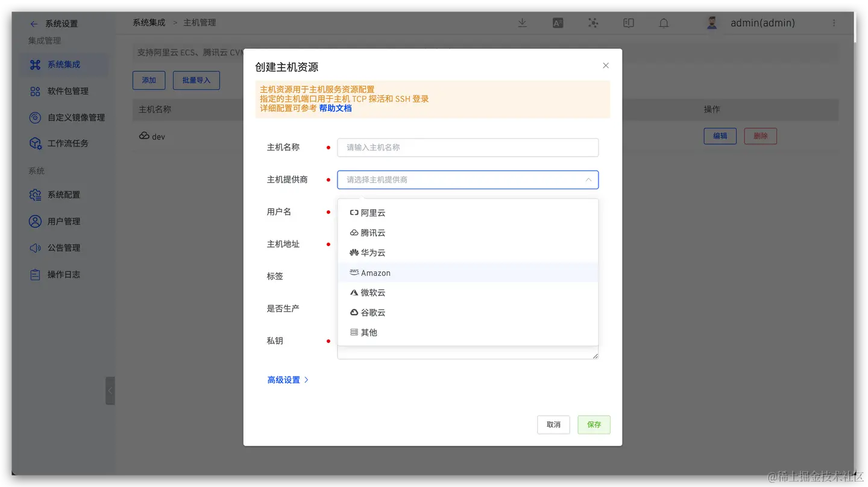Viewport: 868px width, 487px height.
Task: Open the vertical three-dot menu beside admin
Action: pos(834,23)
